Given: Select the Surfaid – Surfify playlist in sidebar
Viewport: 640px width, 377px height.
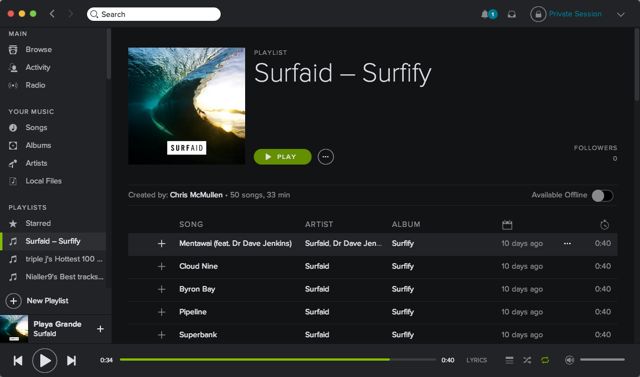Looking at the screenshot, I should (53, 241).
